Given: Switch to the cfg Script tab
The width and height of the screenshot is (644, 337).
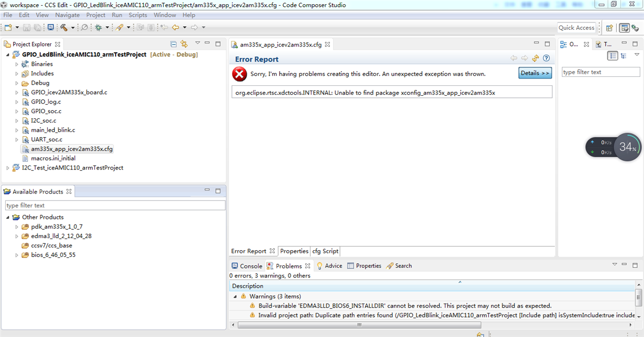Looking at the screenshot, I should [325, 251].
